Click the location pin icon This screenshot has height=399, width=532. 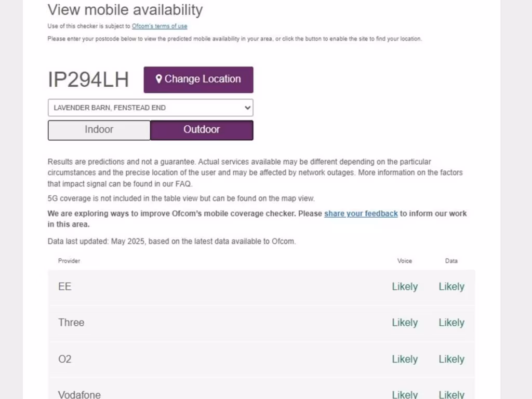click(x=159, y=79)
